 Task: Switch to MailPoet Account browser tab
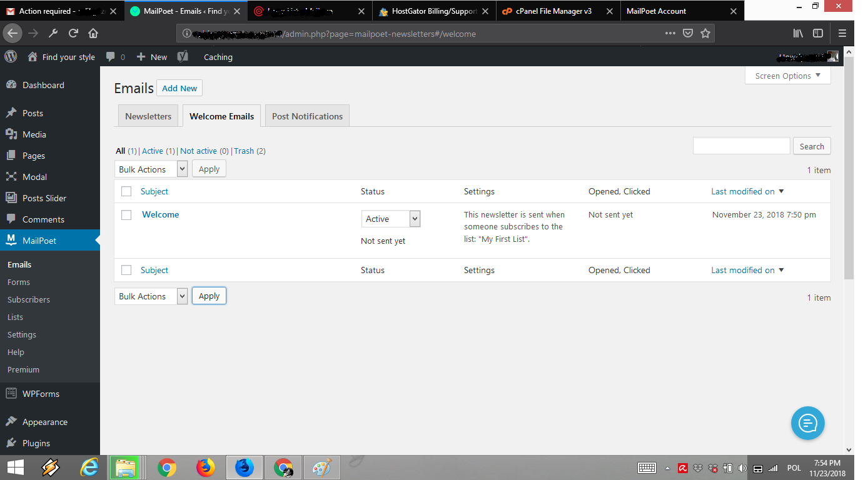tap(682, 11)
